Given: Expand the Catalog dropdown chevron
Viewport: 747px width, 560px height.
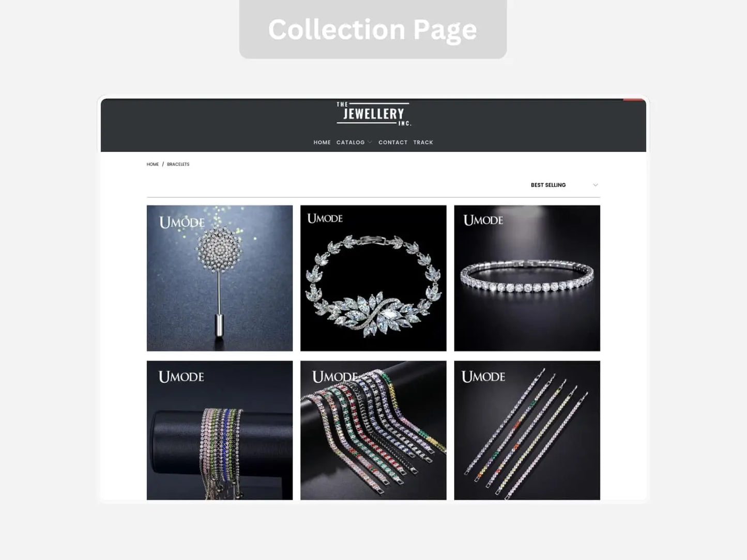Looking at the screenshot, I should point(370,143).
